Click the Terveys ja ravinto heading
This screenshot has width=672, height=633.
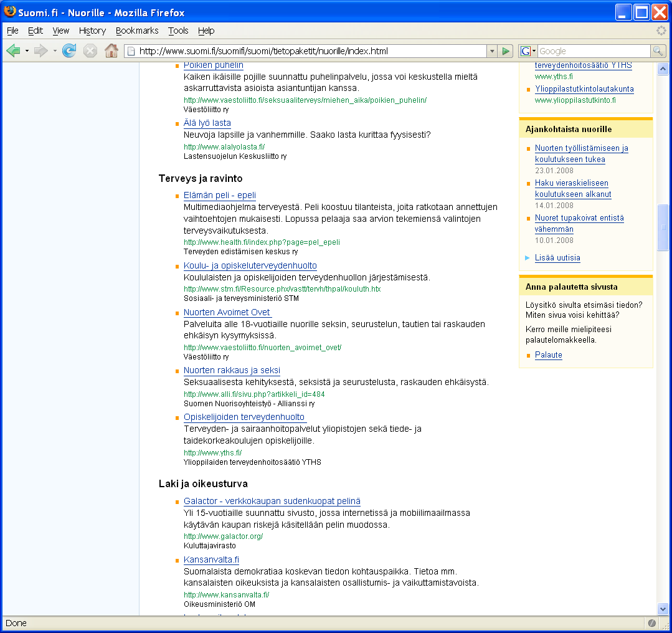[201, 178]
